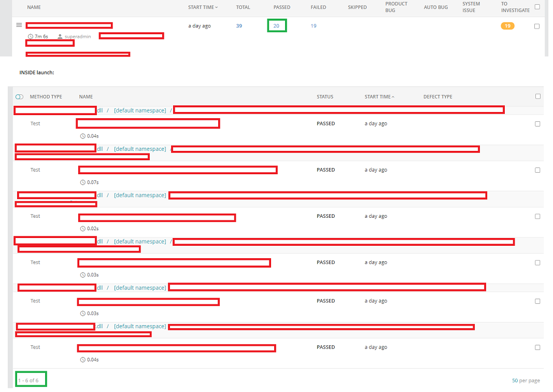Select checkbox for the 0.02s test row
Viewport: 553px width, 392px height.
tap(537, 216)
